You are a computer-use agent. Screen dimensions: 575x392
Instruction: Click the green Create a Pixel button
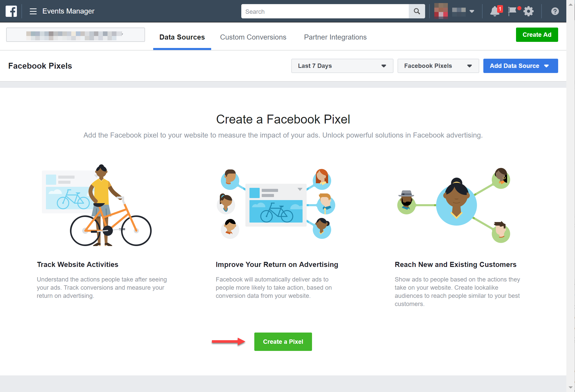pos(283,341)
